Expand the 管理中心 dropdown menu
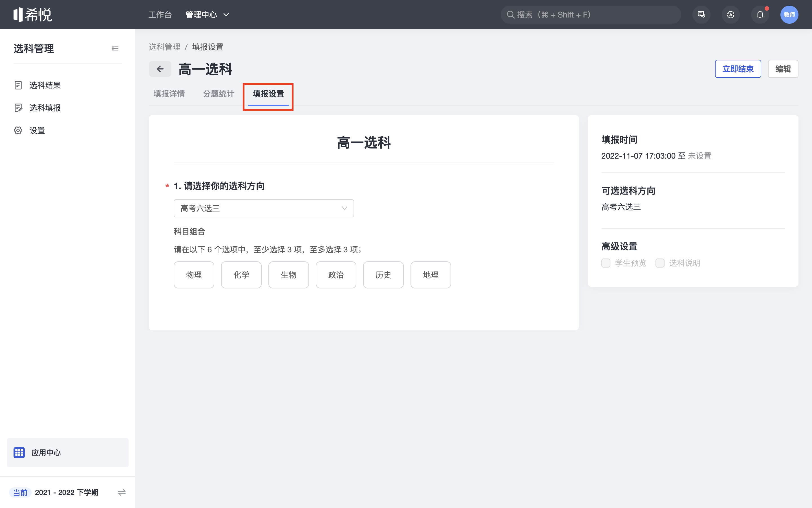This screenshot has height=508, width=812. [207, 15]
